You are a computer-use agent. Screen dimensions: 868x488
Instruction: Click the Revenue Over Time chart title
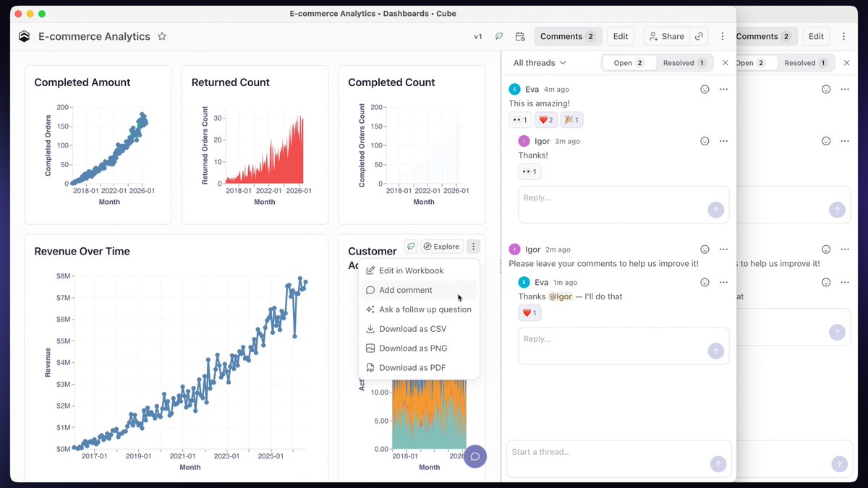point(82,252)
